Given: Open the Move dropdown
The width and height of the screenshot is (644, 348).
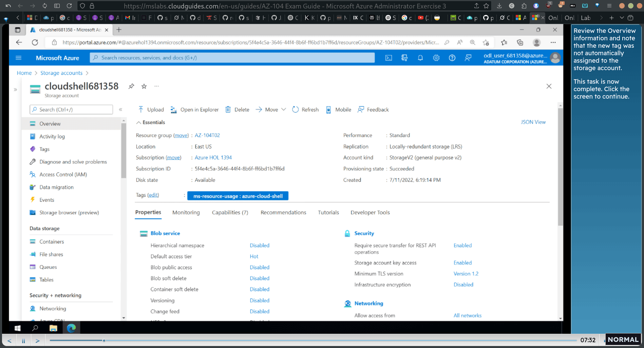Looking at the screenshot, I should (x=271, y=109).
